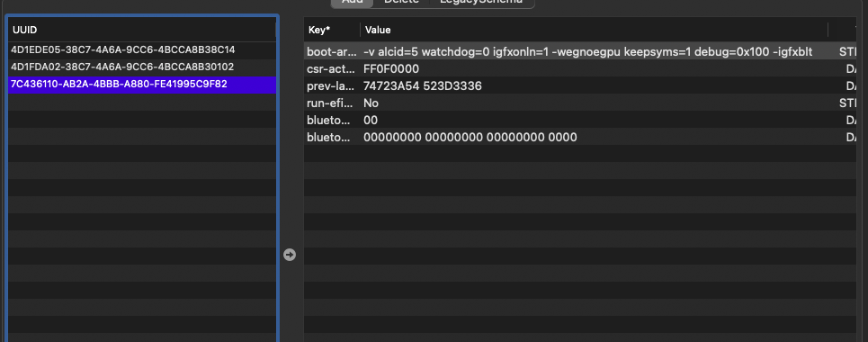Click the run-efi-updater key cell

pos(332,103)
